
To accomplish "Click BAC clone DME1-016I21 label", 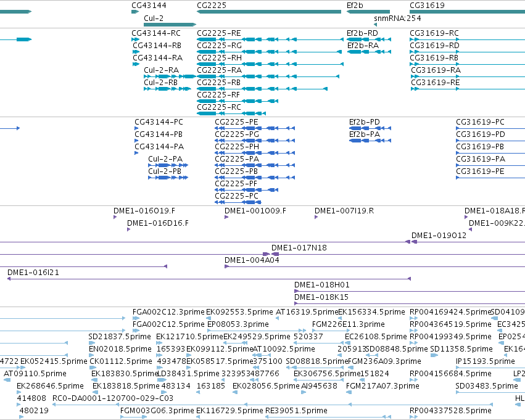I will [x=33, y=273].
